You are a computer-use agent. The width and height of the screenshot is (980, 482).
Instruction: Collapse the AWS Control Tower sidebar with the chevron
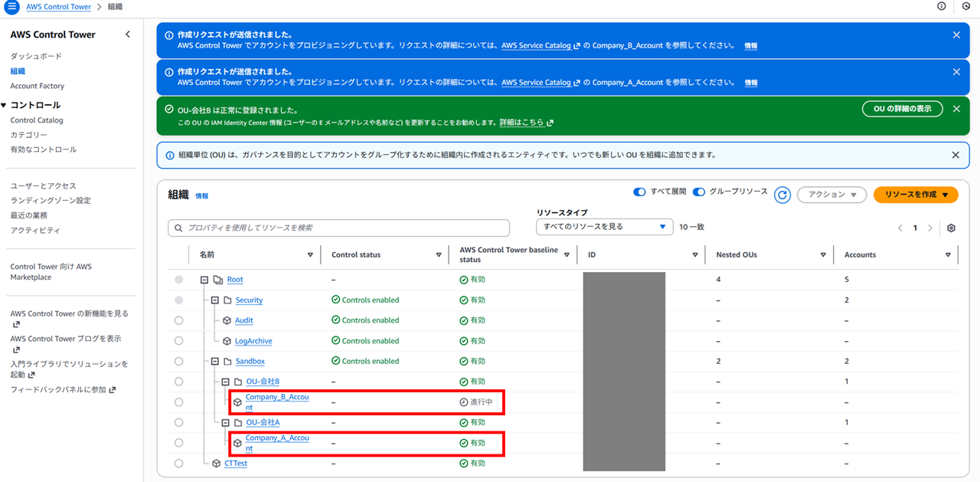coord(127,34)
